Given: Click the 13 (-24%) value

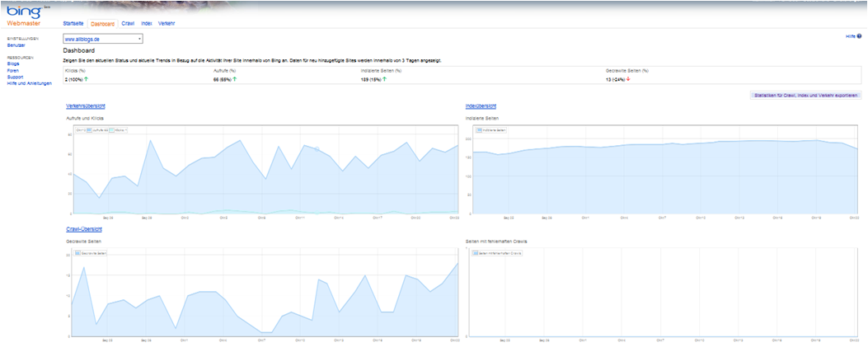Looking at the screenshot, I should click(x=616, y=79).
